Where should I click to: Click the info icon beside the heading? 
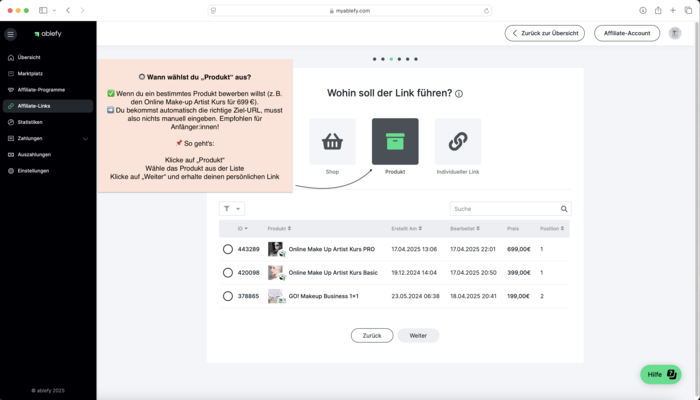459,94
